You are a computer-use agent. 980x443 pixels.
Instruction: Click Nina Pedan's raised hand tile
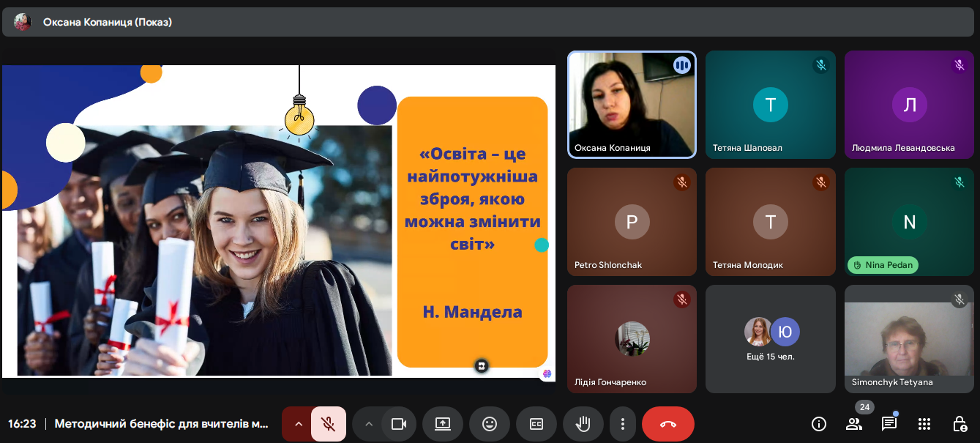tap(908, 222)
